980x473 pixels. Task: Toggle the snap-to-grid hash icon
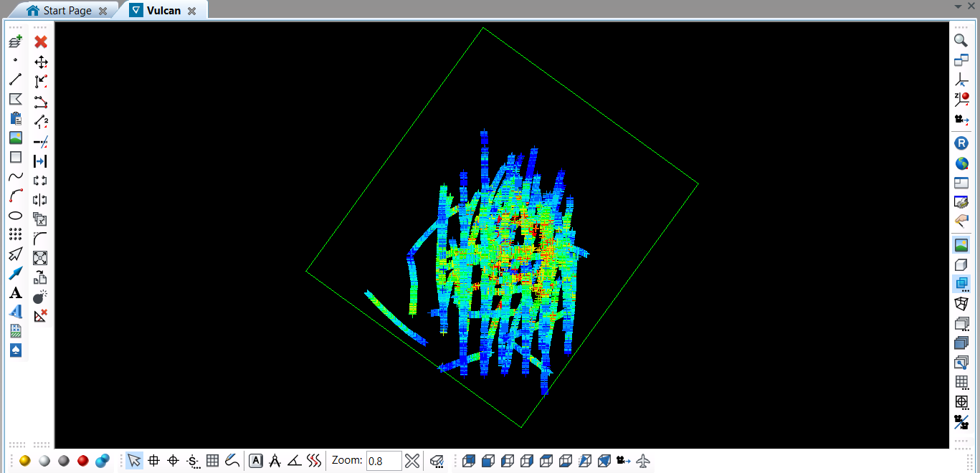153,461
